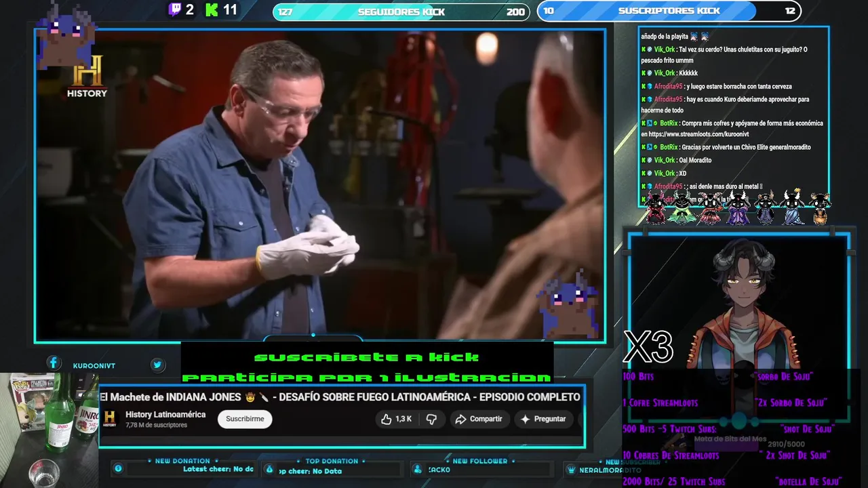This screenshot has height=488, width=868.
Task: Click 'añadp de la playita' chat line
Action: (675, 37)
